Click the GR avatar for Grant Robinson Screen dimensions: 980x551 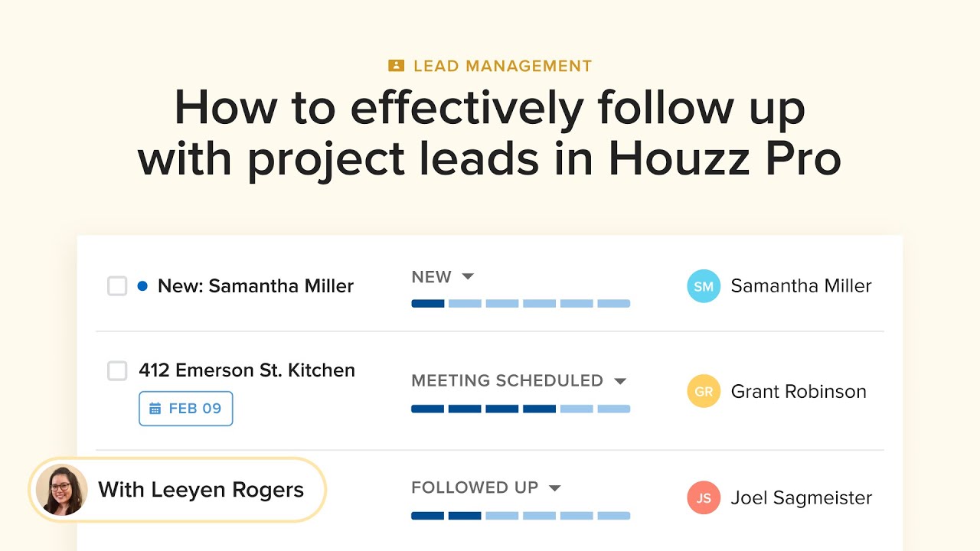pos(704,391)
